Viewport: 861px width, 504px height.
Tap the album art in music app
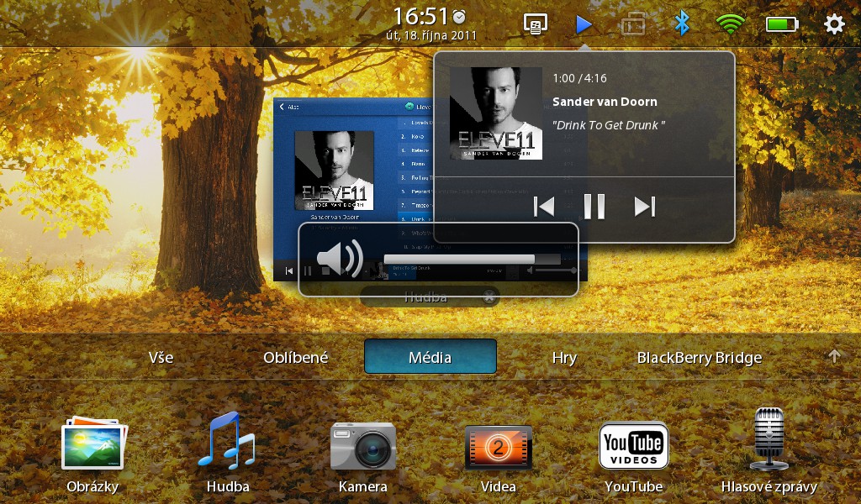coord(334,171)
